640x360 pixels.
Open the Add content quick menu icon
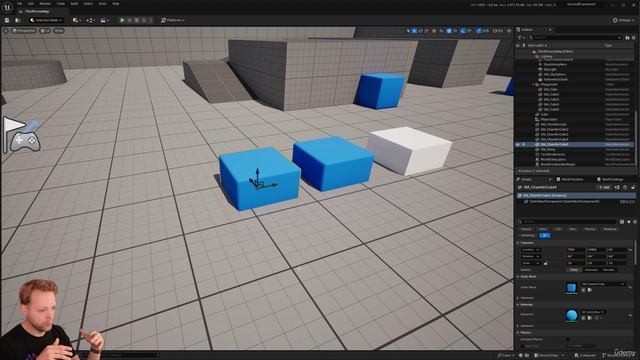coord(76,20)
